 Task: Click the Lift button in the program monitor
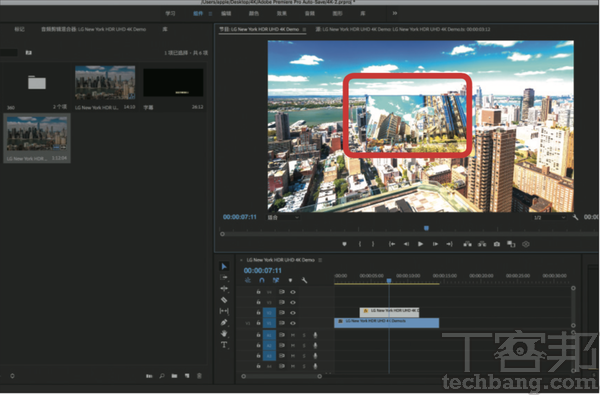(468, 244)
